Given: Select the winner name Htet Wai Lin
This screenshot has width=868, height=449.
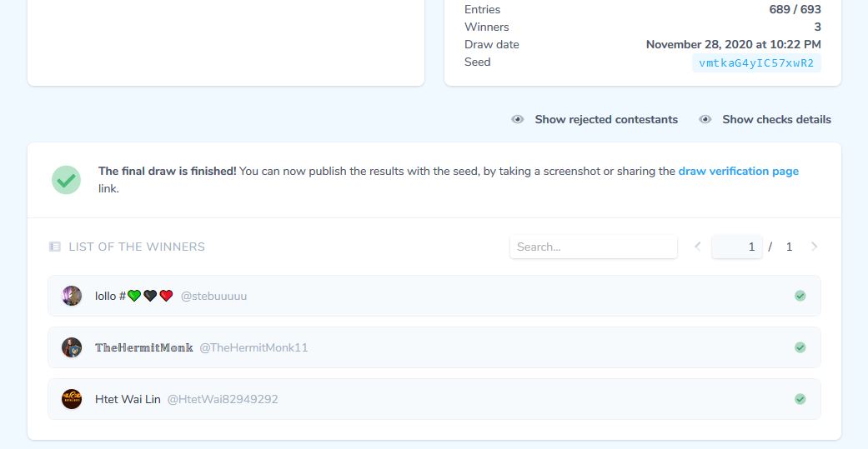Looking at the screenshot, I should 128,399.
